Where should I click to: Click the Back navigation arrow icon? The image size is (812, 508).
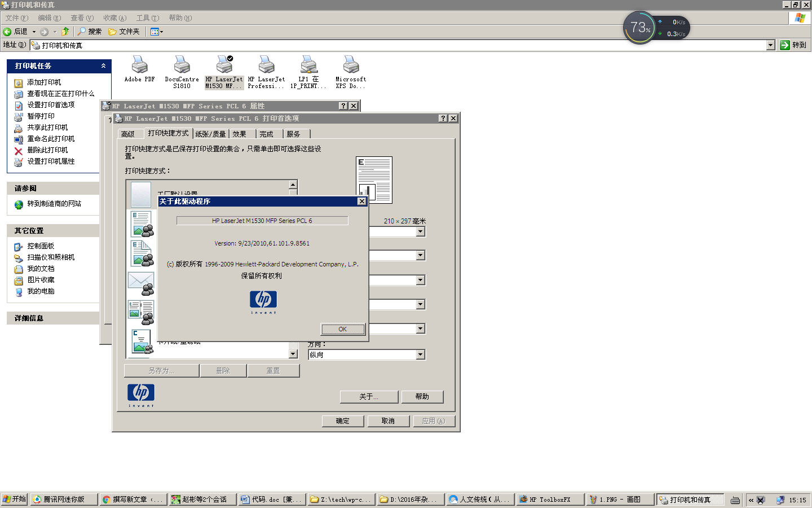pyautogui.click(x=7, y=32)
